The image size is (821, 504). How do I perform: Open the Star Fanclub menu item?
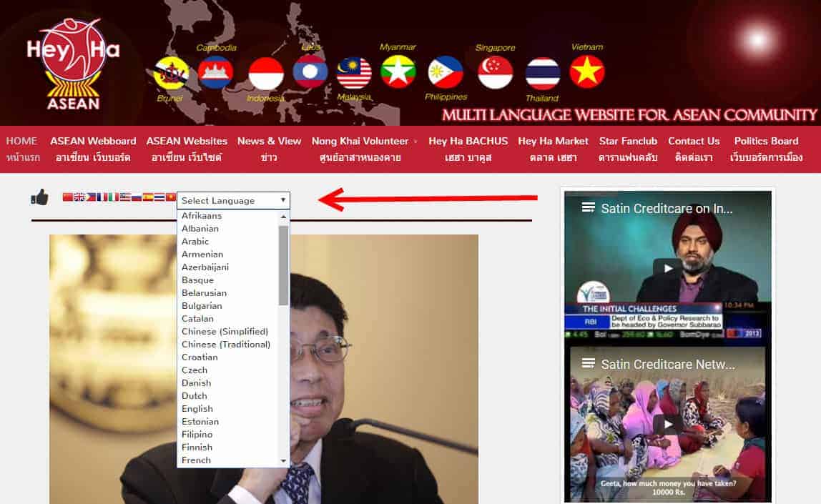(x=628, y=149)
